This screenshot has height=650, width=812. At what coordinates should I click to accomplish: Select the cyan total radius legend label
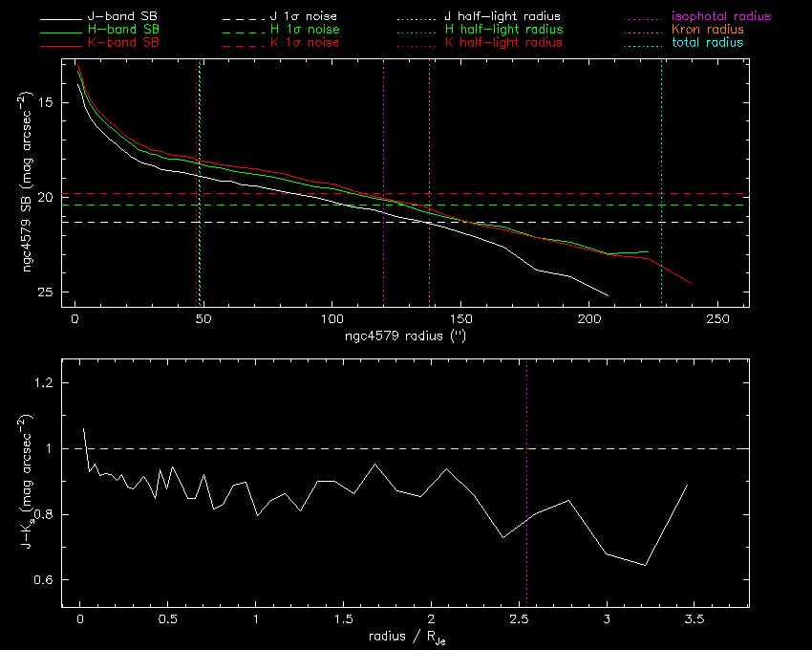[x=707, y=43]
